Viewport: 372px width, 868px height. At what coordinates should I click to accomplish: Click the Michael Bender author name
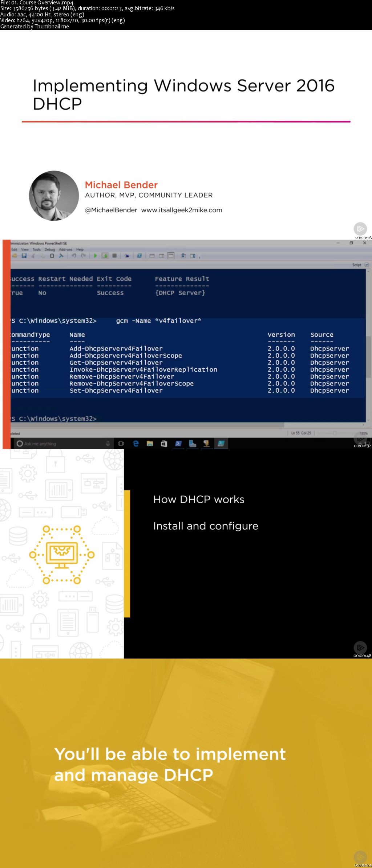point(121,185)
